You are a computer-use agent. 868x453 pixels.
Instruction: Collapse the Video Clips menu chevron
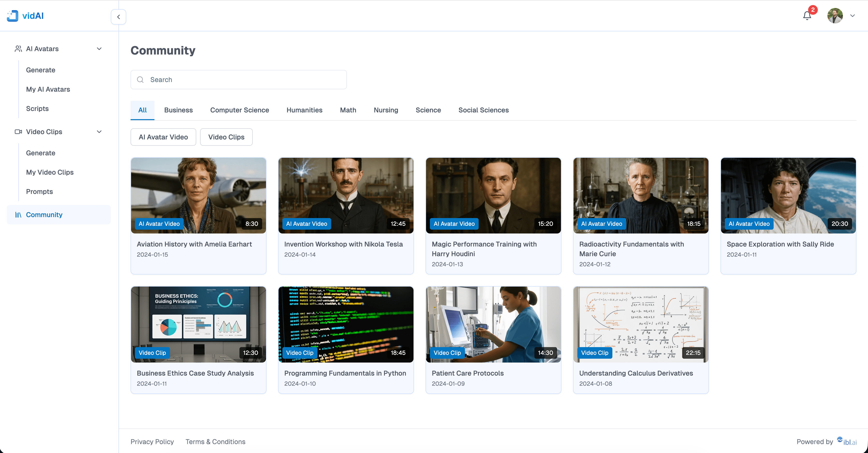(99, 132)
